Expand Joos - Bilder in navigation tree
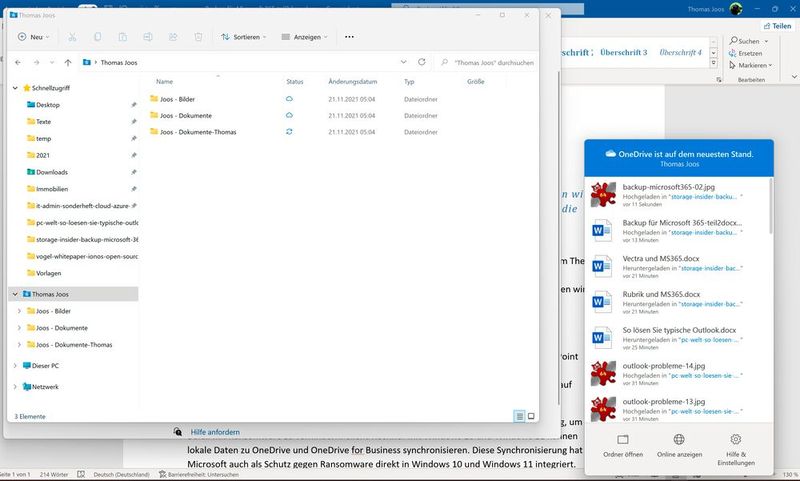The height and width of the screenshot is (481, 800). click(x=19, y=311)
